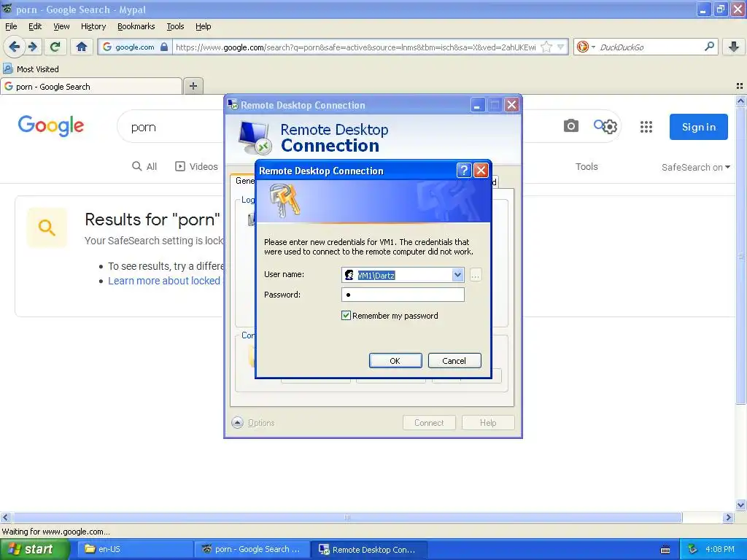Open the Downloads arrow button
The width and height of the screenshot is (747, 560).
click(x=734, y=47)
